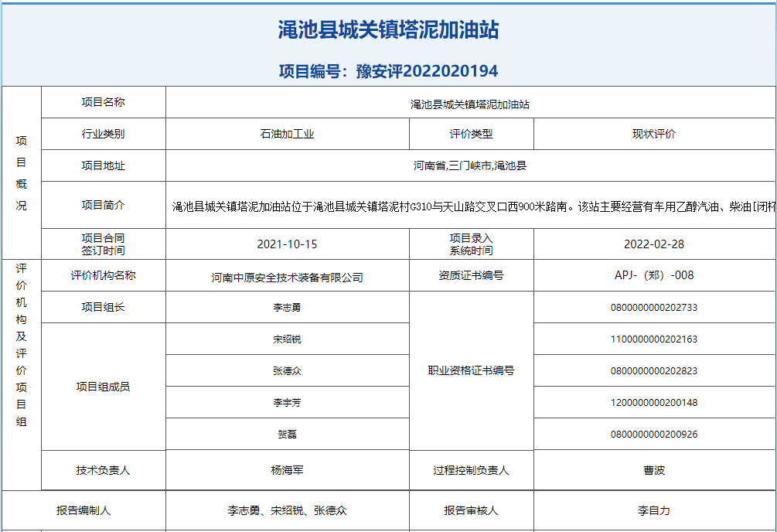This screenshot has height=532, width=777.
Task: Click certificate number 0800000000202823
Action: (653, 371)
